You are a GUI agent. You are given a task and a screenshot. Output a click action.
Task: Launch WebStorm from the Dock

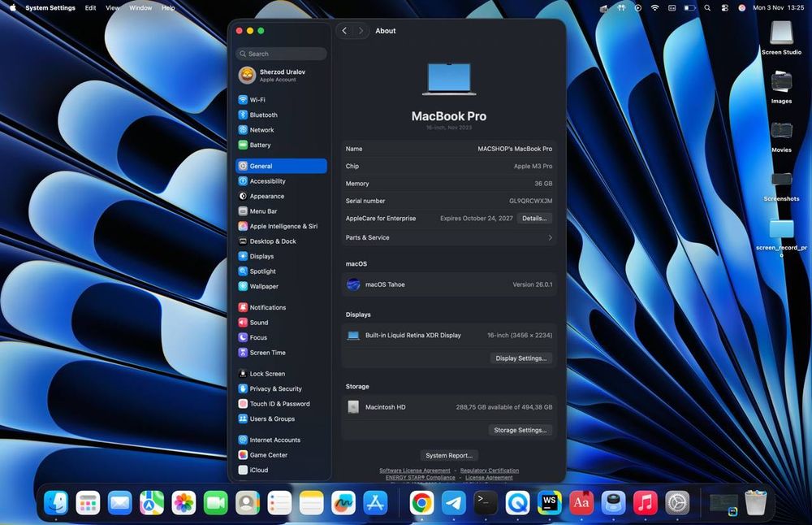pos(550,503)
